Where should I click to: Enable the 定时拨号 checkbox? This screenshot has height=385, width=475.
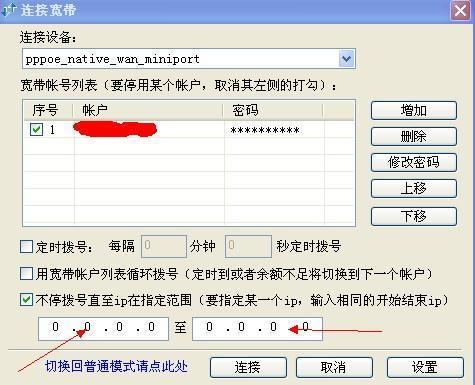26,247
